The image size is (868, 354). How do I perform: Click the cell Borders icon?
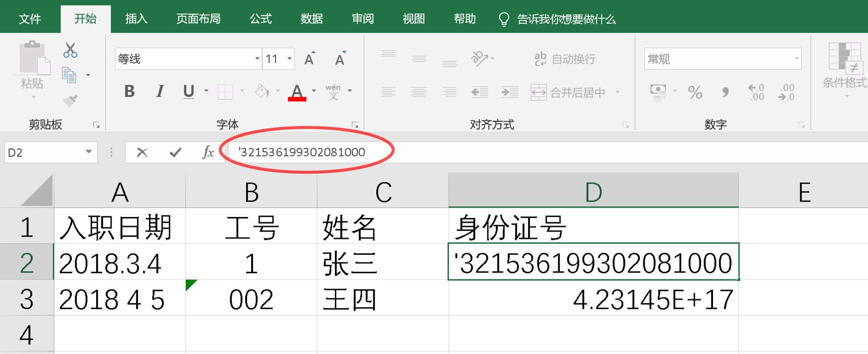coord(225,92)
